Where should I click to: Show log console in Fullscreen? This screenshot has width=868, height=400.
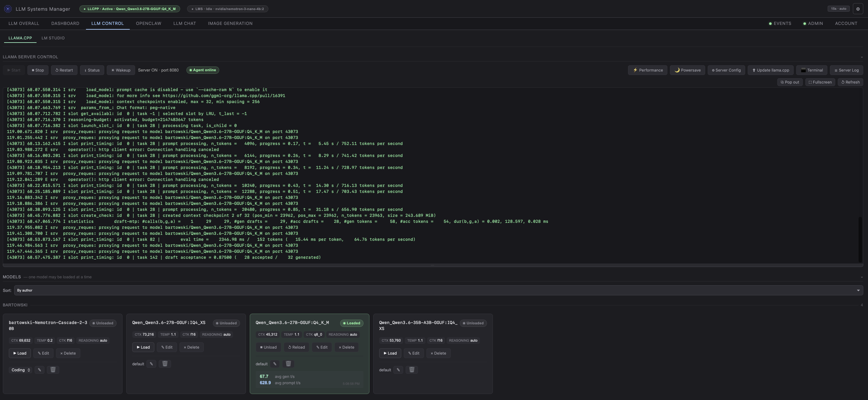820,82
